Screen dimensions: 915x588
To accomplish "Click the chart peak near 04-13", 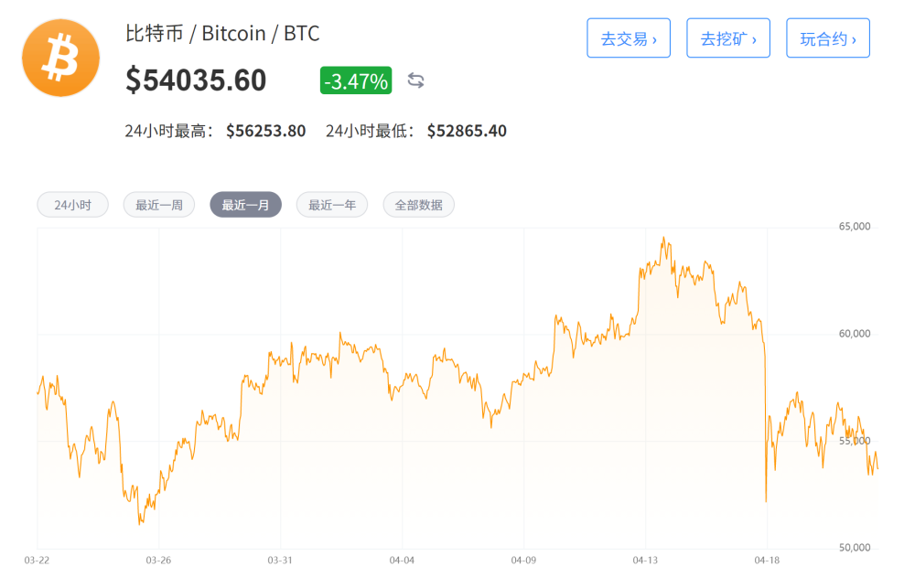I will 664,238.
